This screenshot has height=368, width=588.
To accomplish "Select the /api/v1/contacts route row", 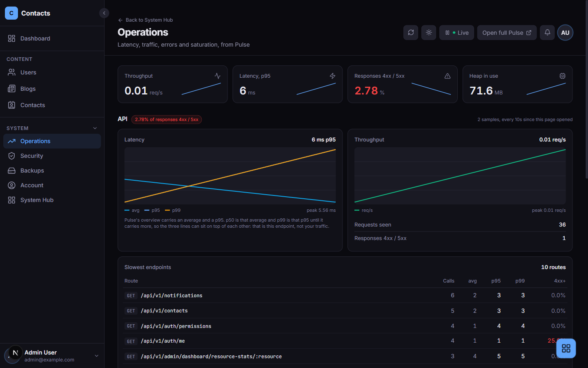I will coord(345,311).
